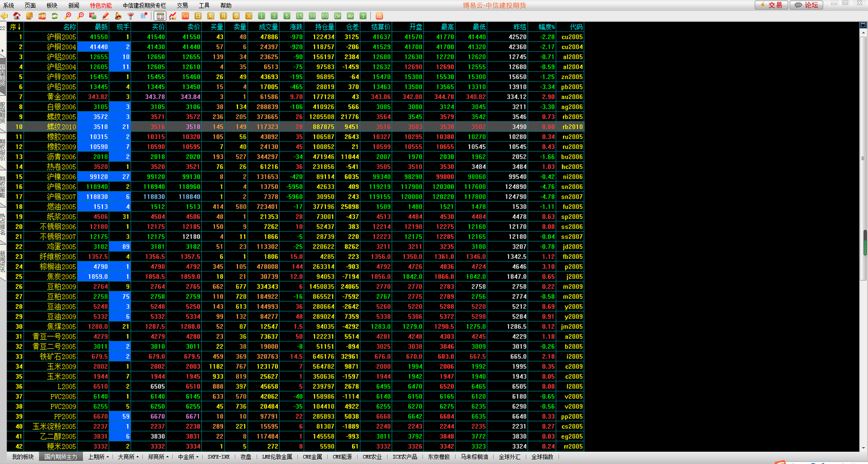The height and width of the screenshot is (464, 868).
Task: Select the 4hr period icon
Action: coord(350,16)
